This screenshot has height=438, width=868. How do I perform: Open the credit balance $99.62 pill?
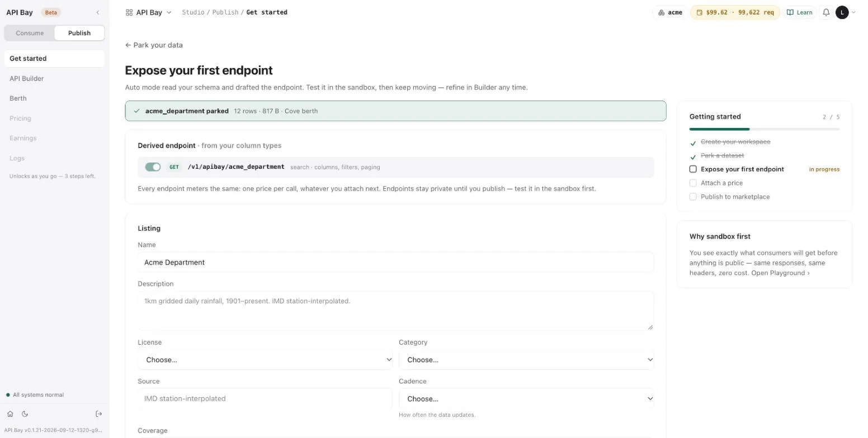pos(735,12)
